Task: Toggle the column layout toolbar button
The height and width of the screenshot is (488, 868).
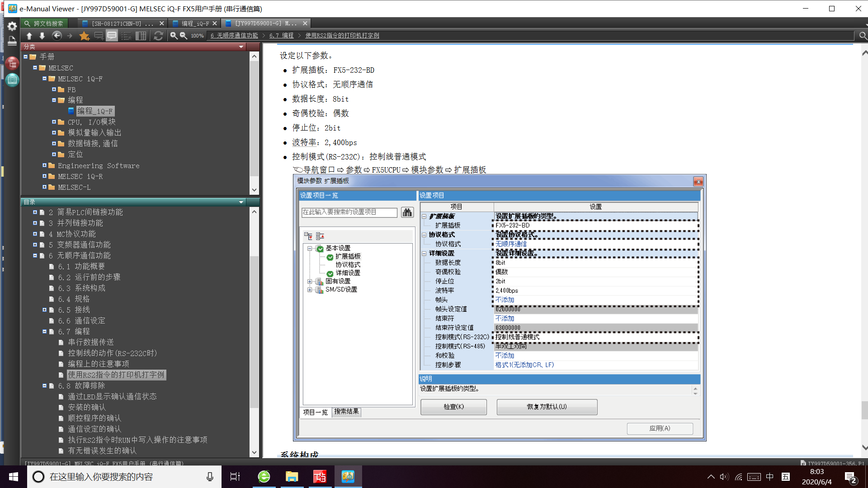Action: click(141, 36)
